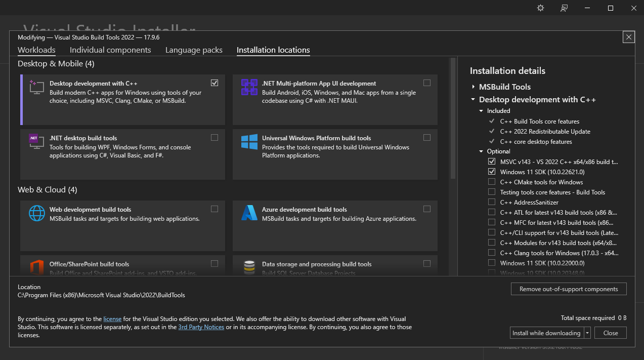Collapse the Included components list
This screenshot has width=644, height=360.
tap(481, 111)
